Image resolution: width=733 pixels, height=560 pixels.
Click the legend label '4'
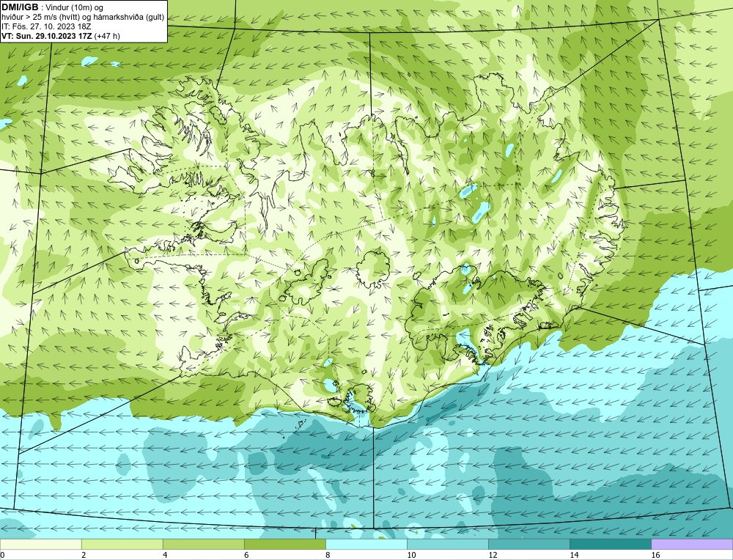[x=165, y=555]
